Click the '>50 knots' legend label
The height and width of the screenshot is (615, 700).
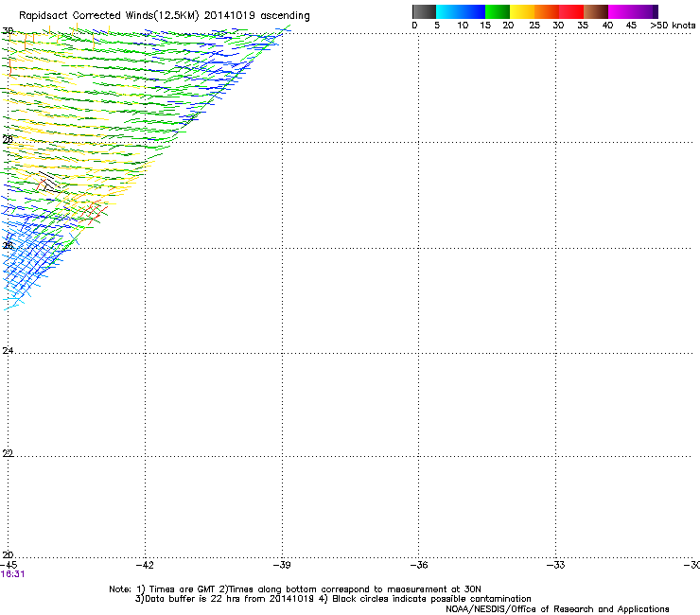[673, 26]
